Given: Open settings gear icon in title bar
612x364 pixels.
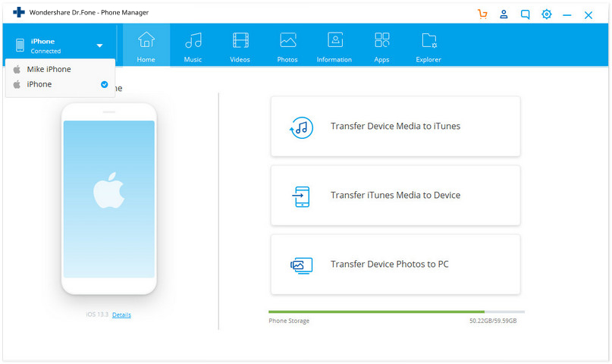Looking at the screenshot, I should point(547,14).
